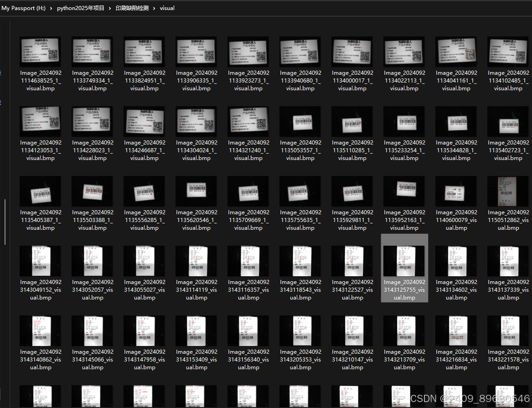Click filename Image_20240923143118543_visual.bmp
The width and height of the screenshot is (532, 408).
300,290
